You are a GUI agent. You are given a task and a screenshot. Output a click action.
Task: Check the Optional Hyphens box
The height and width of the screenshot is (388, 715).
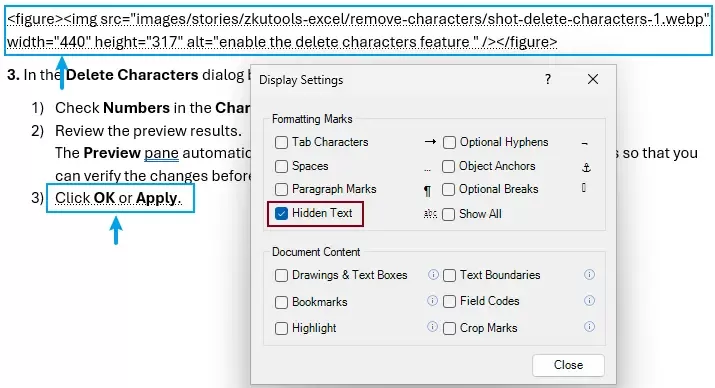[x=449, y=142]
